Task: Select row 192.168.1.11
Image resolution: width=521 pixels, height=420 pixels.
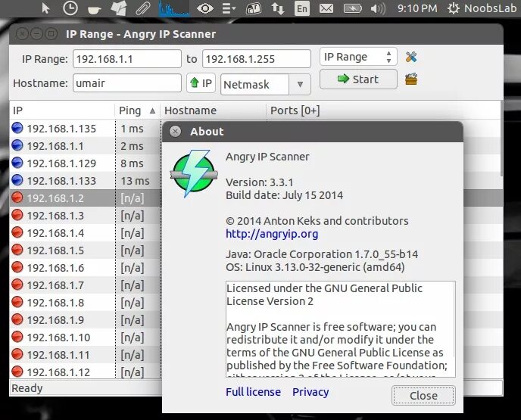Action: click(x=86, y=355)
